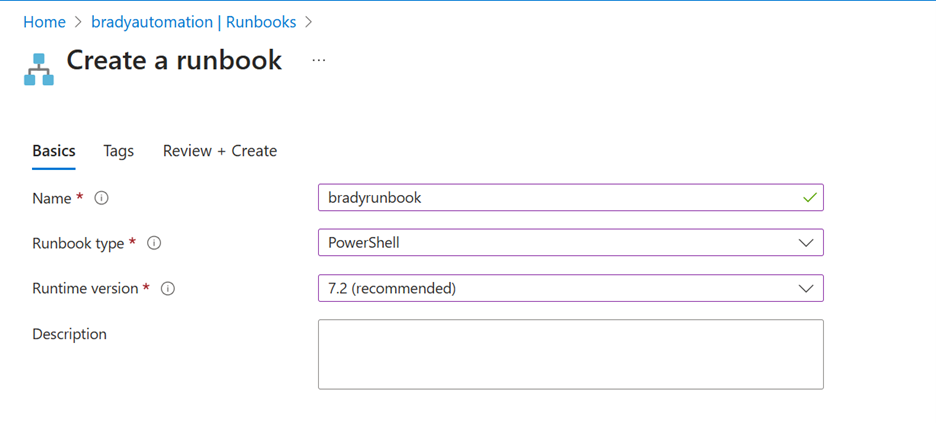Click into the Description text area
The height and width of the screenshot is (423, 936).
(571, 354)
